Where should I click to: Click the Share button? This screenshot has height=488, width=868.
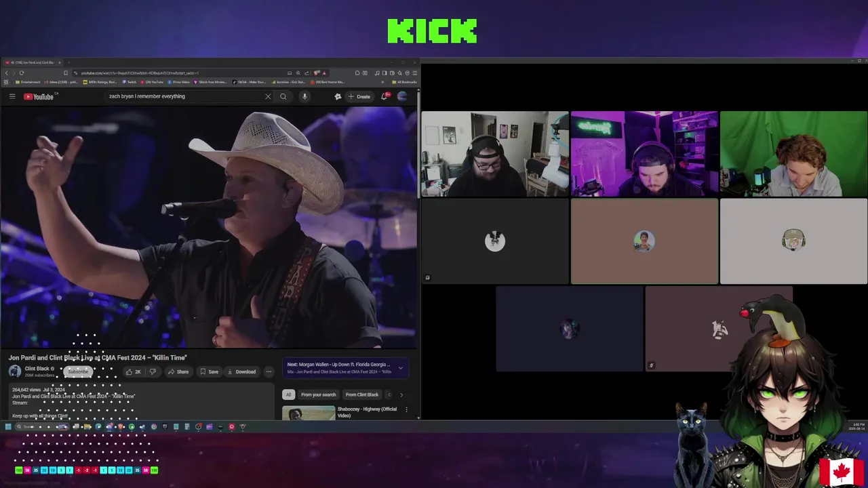[178, 371]
